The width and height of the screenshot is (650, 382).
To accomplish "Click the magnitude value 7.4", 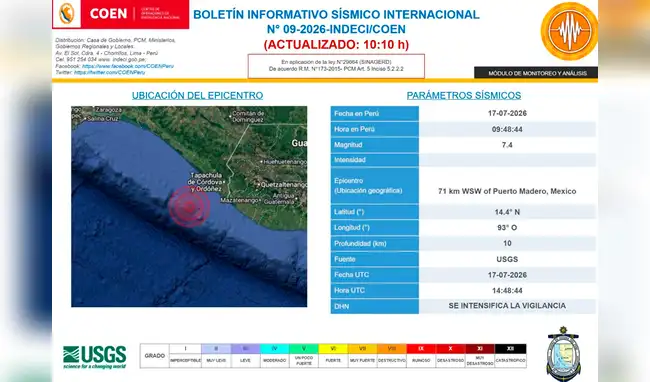I will click(507, 145).
